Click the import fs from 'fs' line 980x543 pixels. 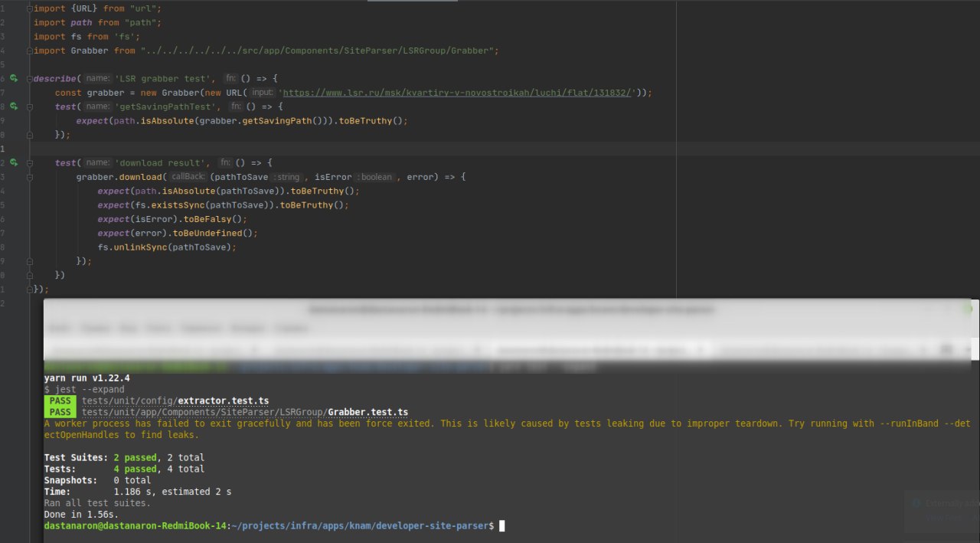pyautogui.click(x=87, y=37)
